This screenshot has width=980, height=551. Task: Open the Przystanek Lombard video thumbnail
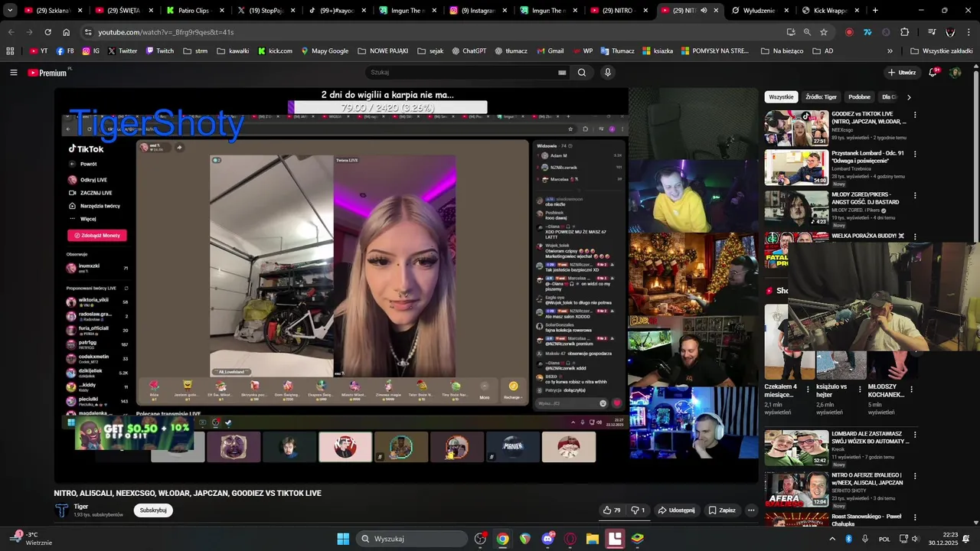pos(796,168)
